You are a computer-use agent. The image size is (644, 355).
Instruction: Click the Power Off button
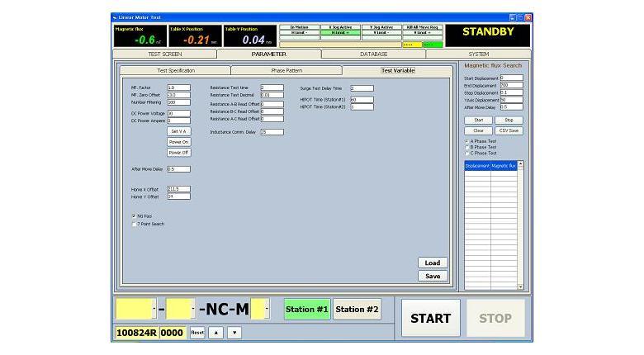(178, 153)
